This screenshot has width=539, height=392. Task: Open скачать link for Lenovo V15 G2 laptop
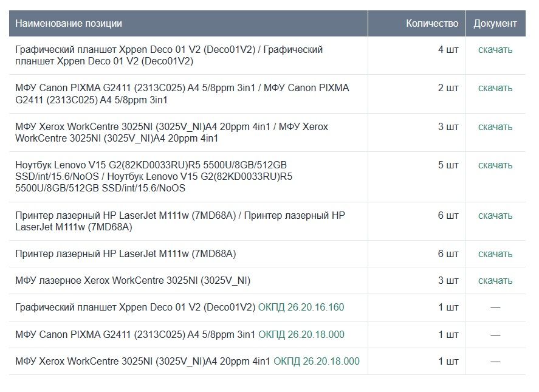(x=495, y=165)
